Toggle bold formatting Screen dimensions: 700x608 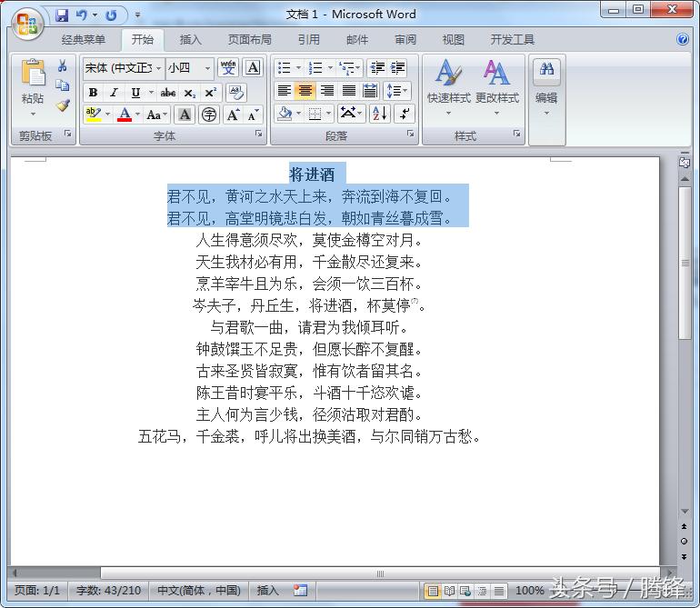[94, 93]
